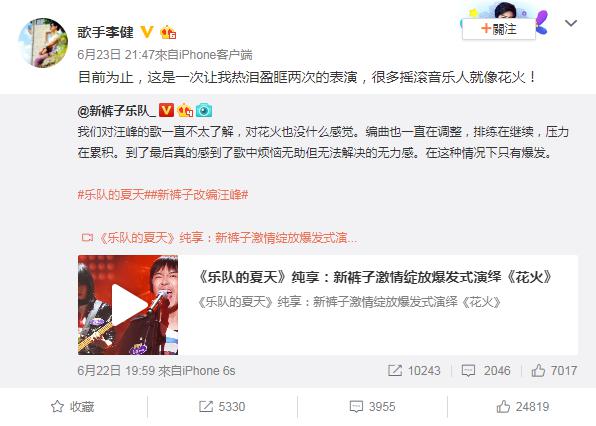Click the teal camera badge icon
The width and height of the screenshot is (596, 426).
(204, 110)
